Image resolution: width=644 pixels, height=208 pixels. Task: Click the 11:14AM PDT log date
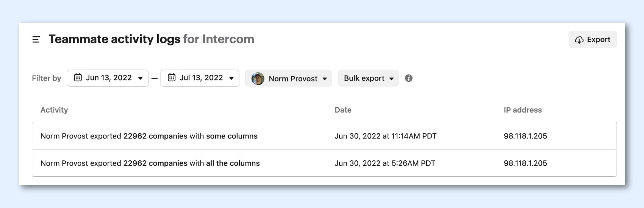[385, 136]
